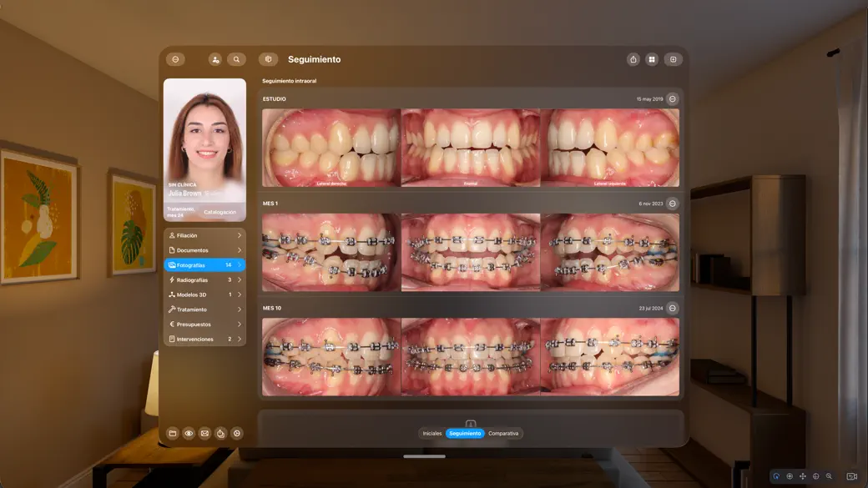868x488 pixels.
Task: Open the folder icon at bottom left
Action: pos(174,433)
